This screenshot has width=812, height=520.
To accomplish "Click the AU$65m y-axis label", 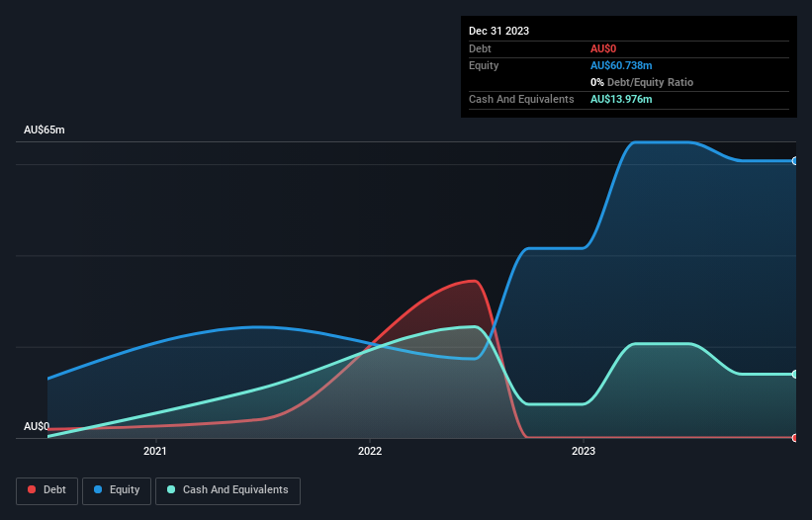I will [45, 130].
